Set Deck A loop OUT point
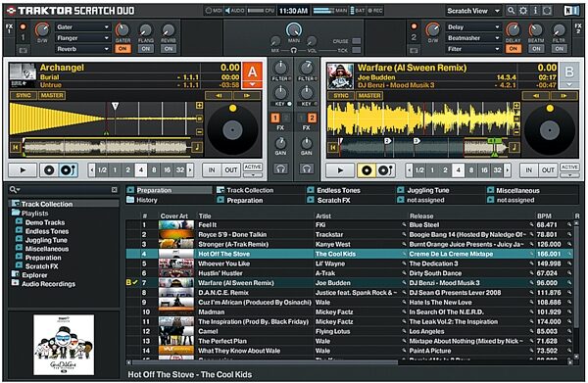588x383 pixels. tap(230, 170)
